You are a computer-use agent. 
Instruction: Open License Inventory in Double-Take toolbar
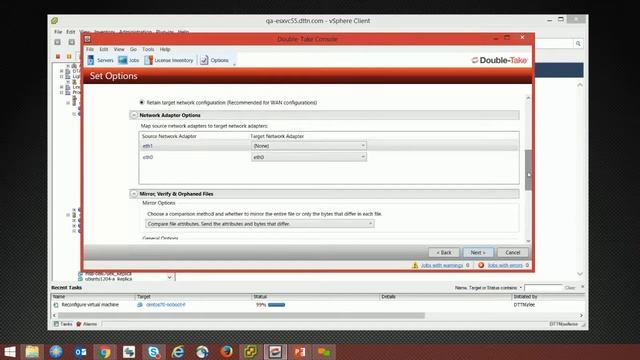pos(169,60)
